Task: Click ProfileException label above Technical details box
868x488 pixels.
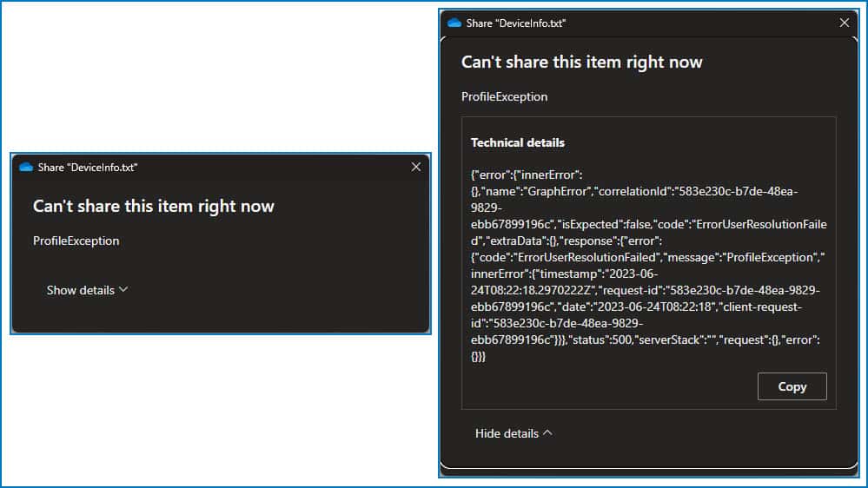Action: [505, 96]
